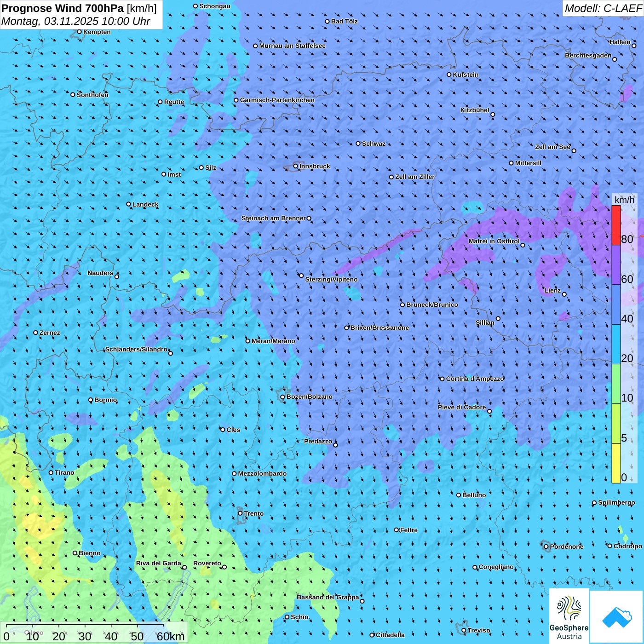Click the blue bird logo icon
Image resolution: width=644 pixels, height=644 pixels.
click(617, 617)
